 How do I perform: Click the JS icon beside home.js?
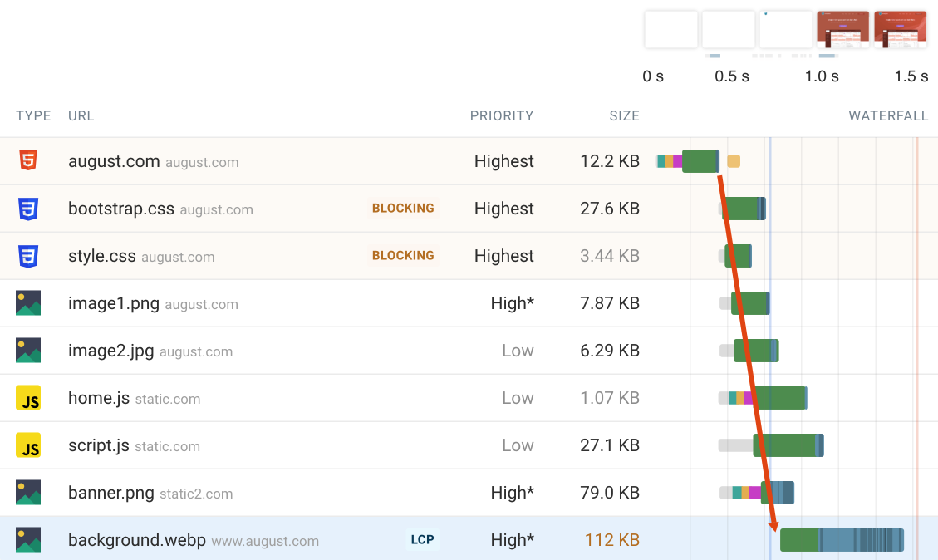point(28,398)
